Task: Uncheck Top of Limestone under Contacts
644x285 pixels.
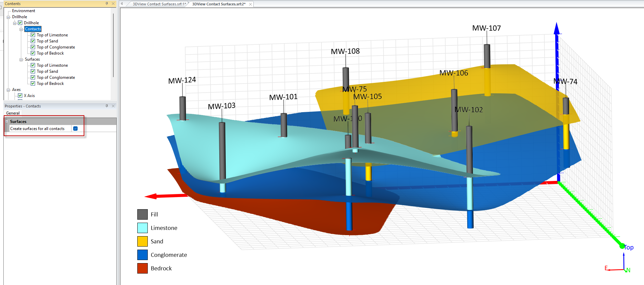Action: point(33,35)
